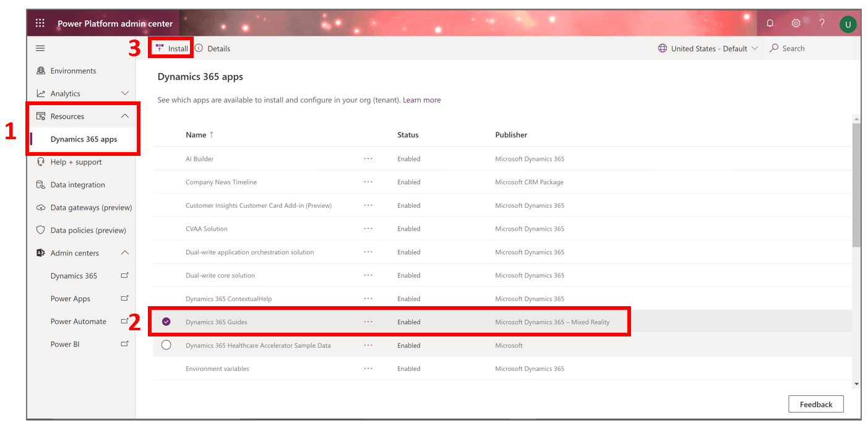The image size is (868, 428).
Task: Select Dynamics 365 apps in the sidebar
Action: coord(84,139)
